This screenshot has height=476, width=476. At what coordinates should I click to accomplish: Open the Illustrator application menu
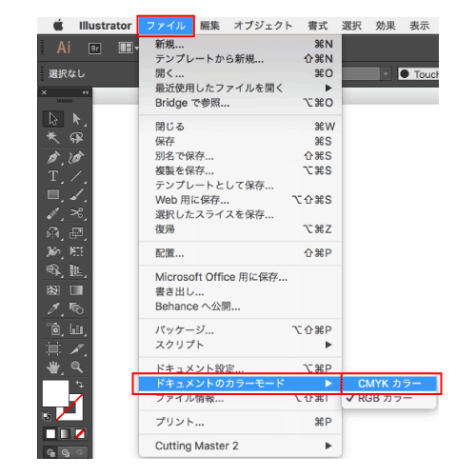(105, 26)
